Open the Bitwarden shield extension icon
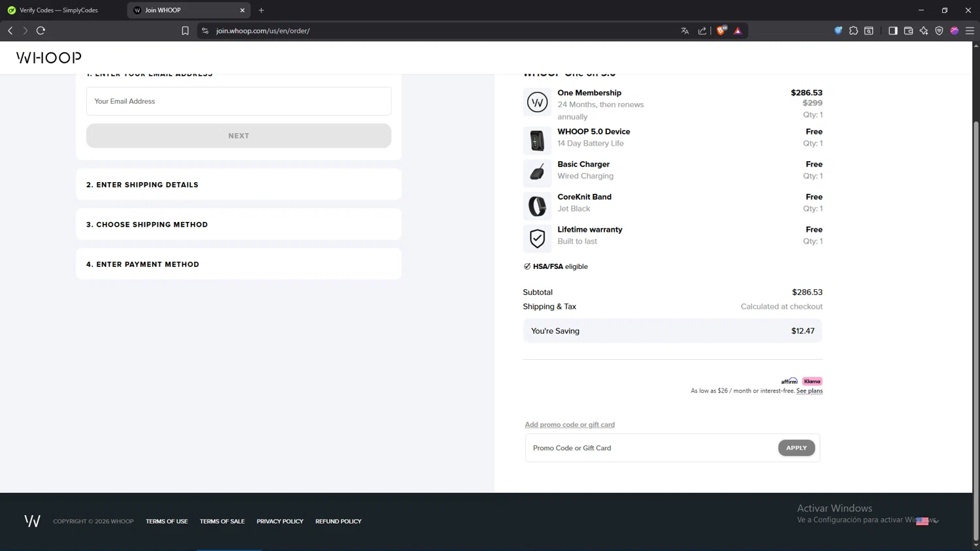Screen dimensions: 980x551 point(838,31)
